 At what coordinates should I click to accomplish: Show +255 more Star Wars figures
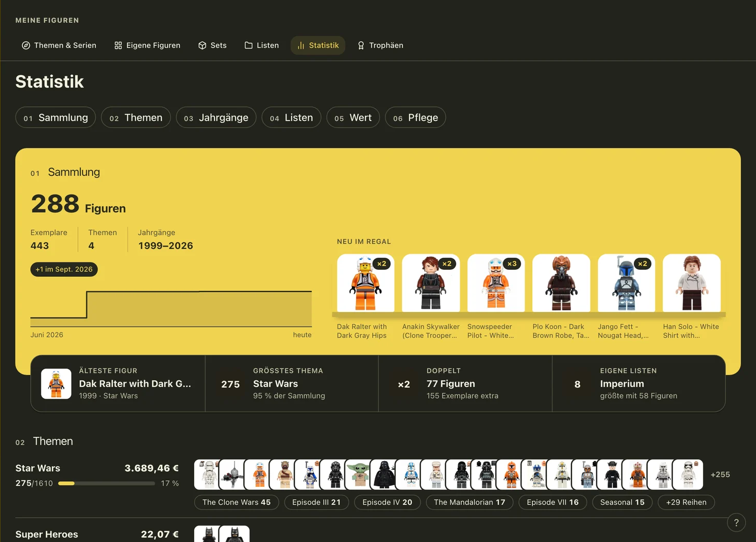point(720,474)
